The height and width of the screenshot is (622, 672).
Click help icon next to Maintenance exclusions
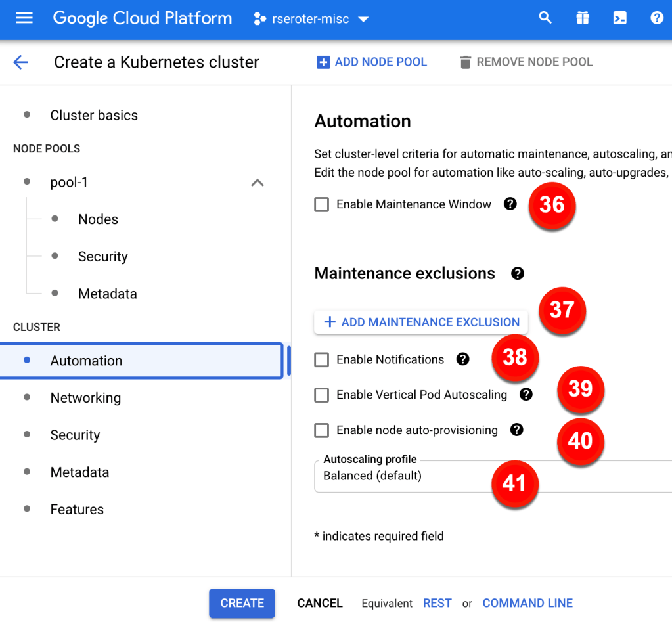point(518,273)
